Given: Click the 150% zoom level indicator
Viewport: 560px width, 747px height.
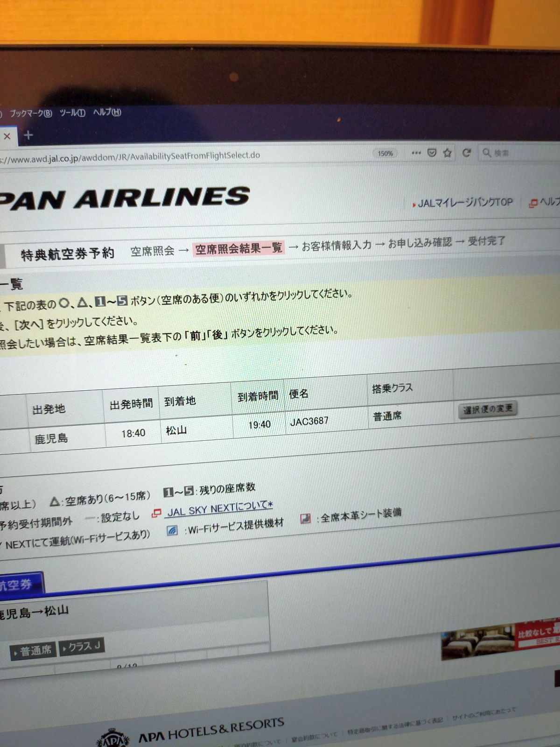Looking at the screenshot, I should 385,154.
